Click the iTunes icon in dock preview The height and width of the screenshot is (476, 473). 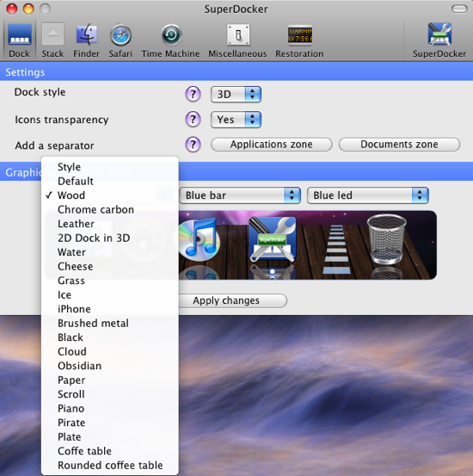[x=200, y=240]
